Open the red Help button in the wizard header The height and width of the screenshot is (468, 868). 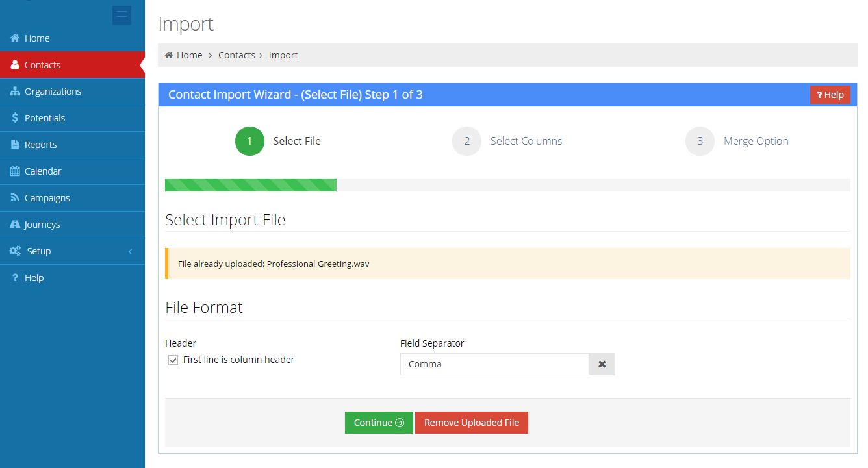[830, 94]
